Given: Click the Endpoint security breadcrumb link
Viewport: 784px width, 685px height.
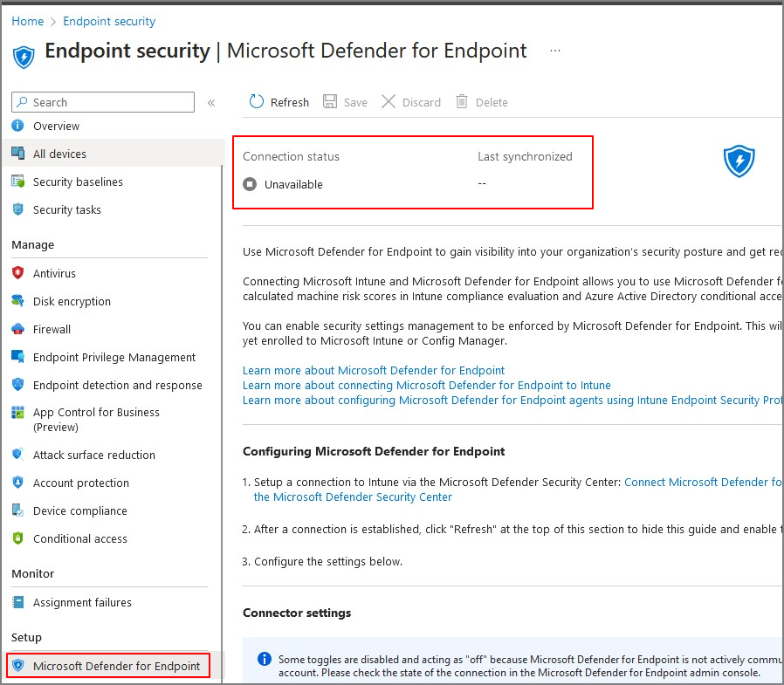Looking at the screenshot, I should point(109,21).
